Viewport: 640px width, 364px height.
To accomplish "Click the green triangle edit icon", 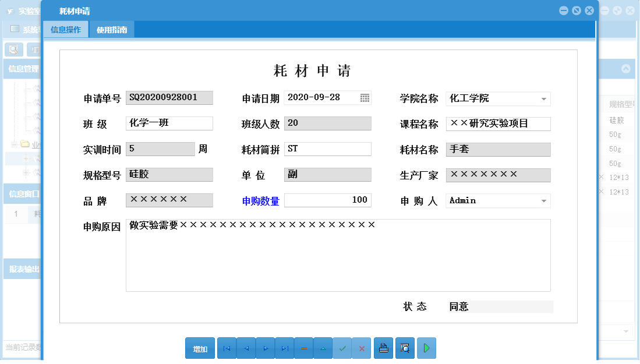I will (x=323, y=348).
